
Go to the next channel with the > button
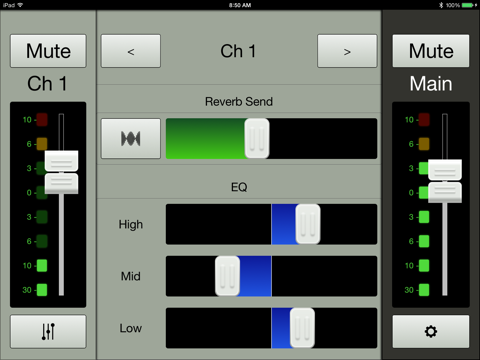point(347,51)
